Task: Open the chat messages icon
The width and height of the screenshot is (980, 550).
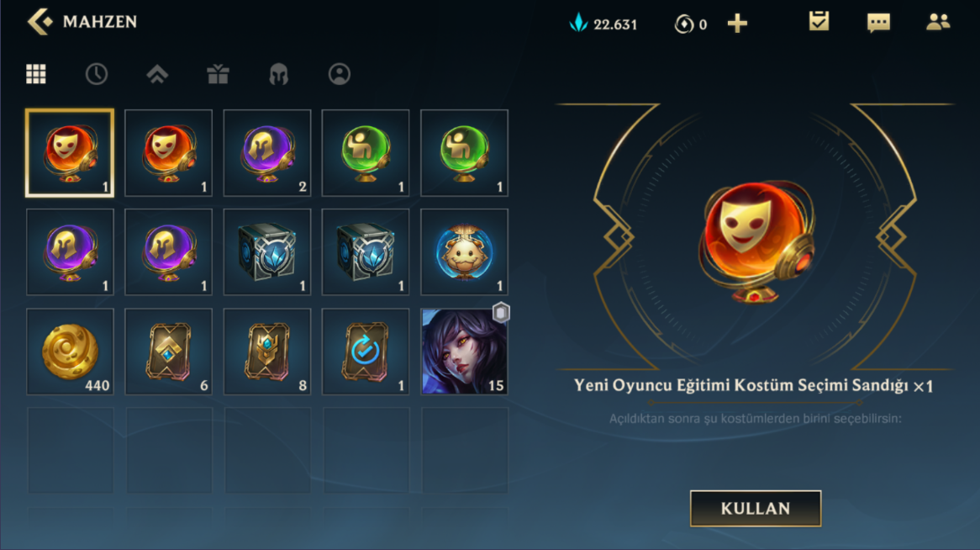Action: (x=879, y=23)
